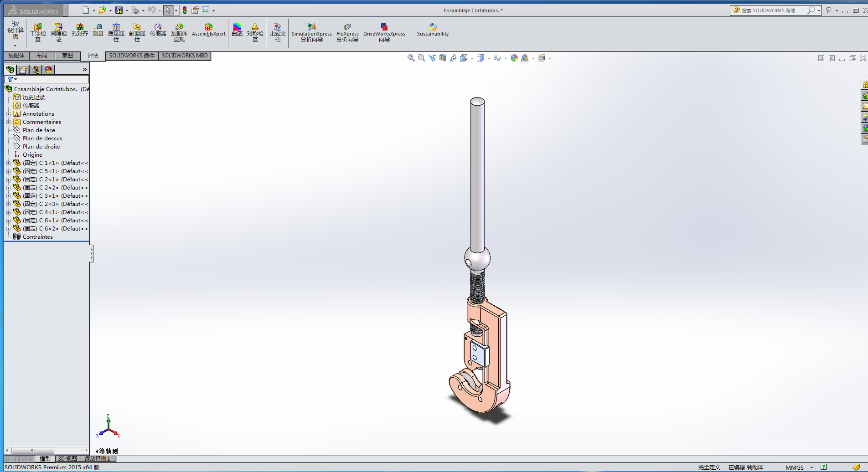Select the 测量 measure tool
Image resolution: width=868 pixels, height=472 pixels.
pyautogui.click(x=98, y=31)
